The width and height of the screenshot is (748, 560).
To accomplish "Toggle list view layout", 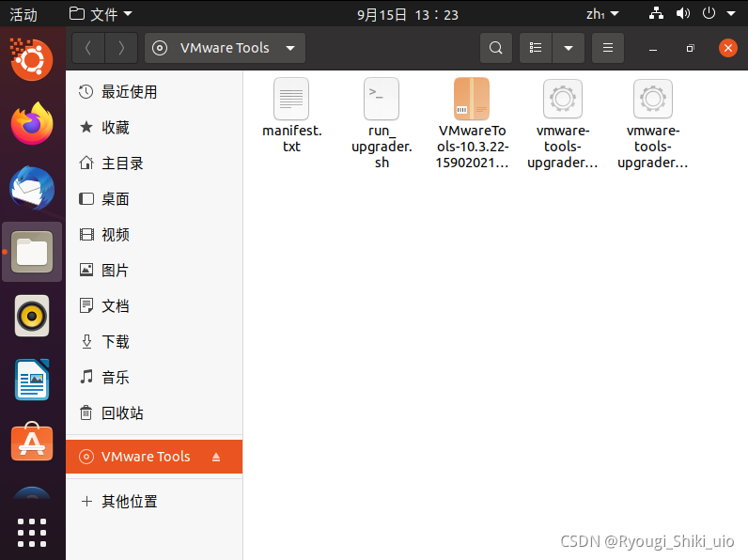I will click(x=536, y=48).
